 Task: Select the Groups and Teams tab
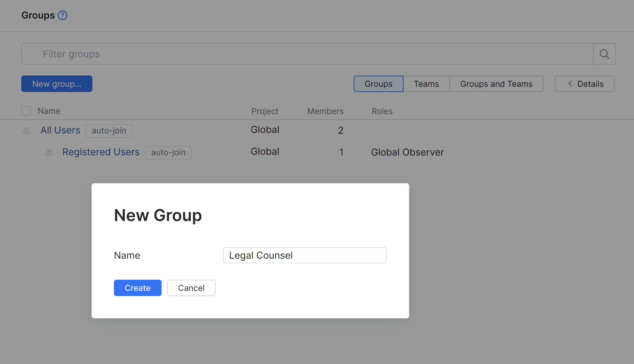point(496,84)
